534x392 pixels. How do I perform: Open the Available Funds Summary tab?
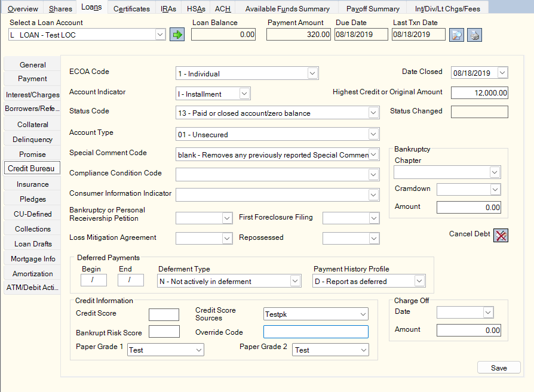(287, 8)
